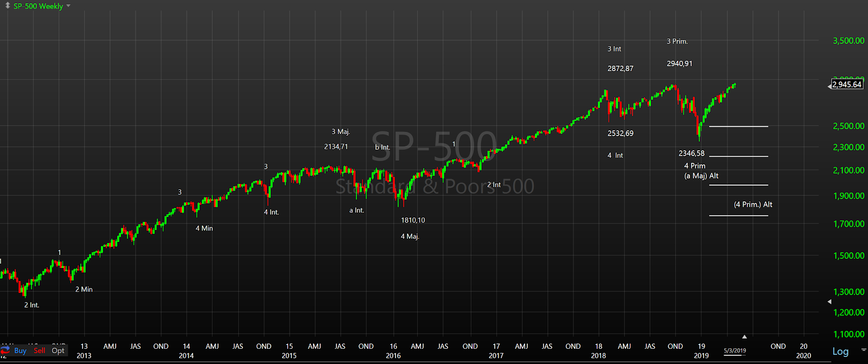868x364 pixels.
Task: Select the '4 Maj.' annotation
Action: (410, 237)
